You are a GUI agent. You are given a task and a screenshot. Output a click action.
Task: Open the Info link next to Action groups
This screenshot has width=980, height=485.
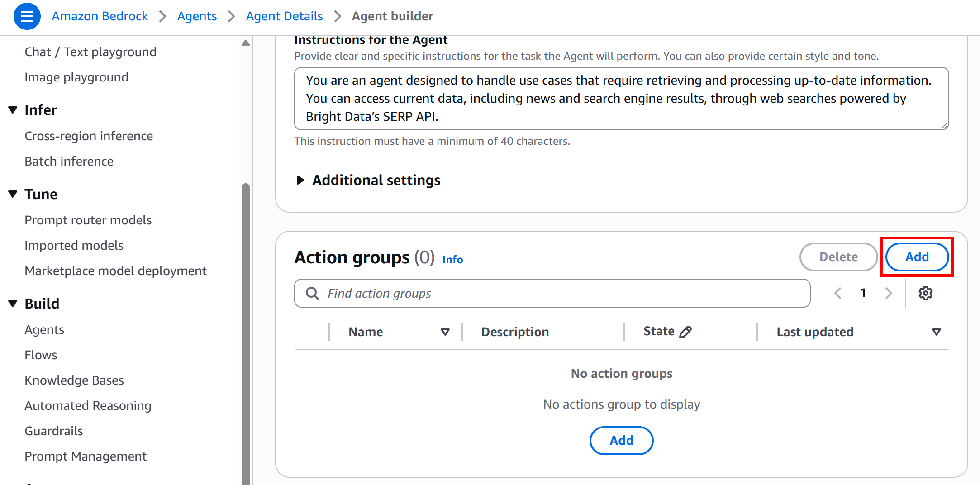tap(452, 259)
